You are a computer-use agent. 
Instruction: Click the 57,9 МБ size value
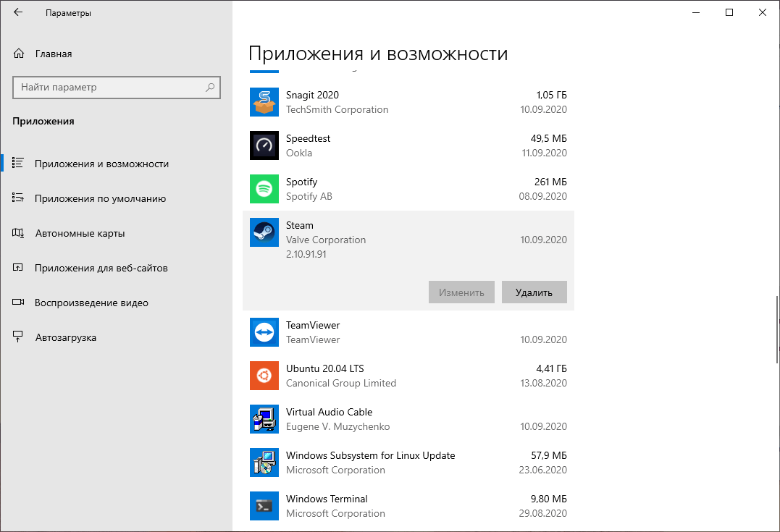[x=549, y=455]
